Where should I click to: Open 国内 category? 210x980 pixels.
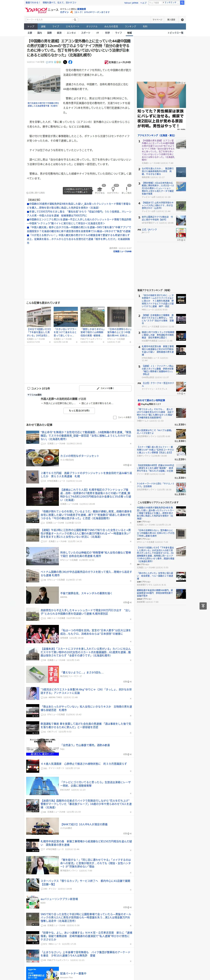click(40, 33)
